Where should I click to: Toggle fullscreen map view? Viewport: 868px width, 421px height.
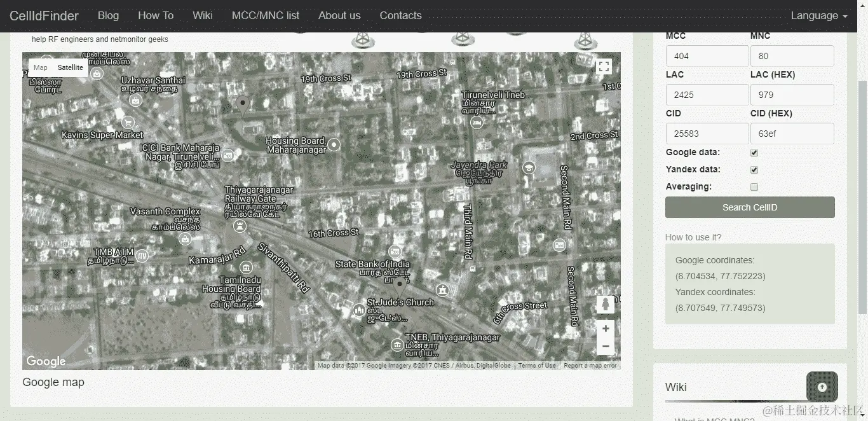[604, 67]
